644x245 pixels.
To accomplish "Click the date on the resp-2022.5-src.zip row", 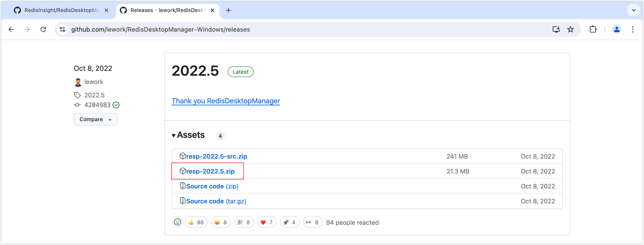I will (538, 156).
